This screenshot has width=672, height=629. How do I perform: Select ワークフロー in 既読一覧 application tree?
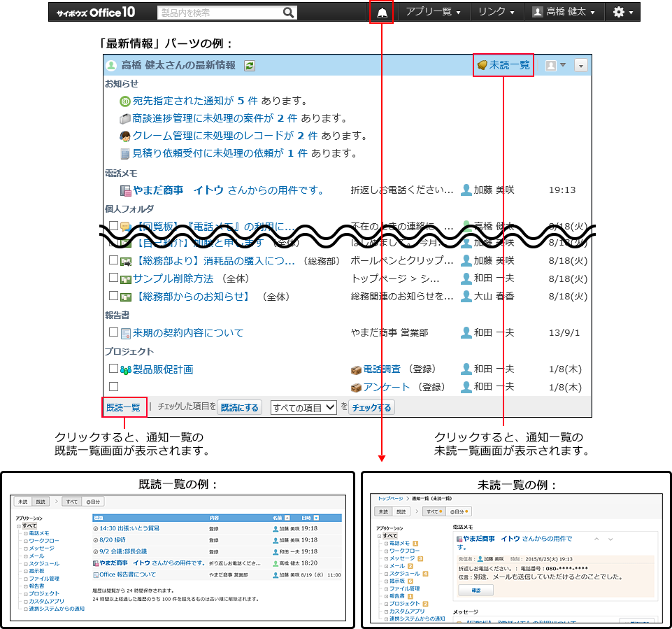44,541
